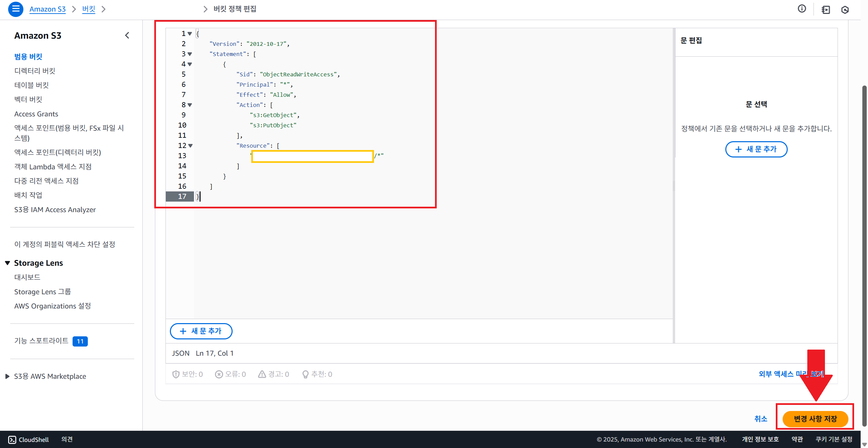Fold the Statement array on line 3

(x=190, y=54)
